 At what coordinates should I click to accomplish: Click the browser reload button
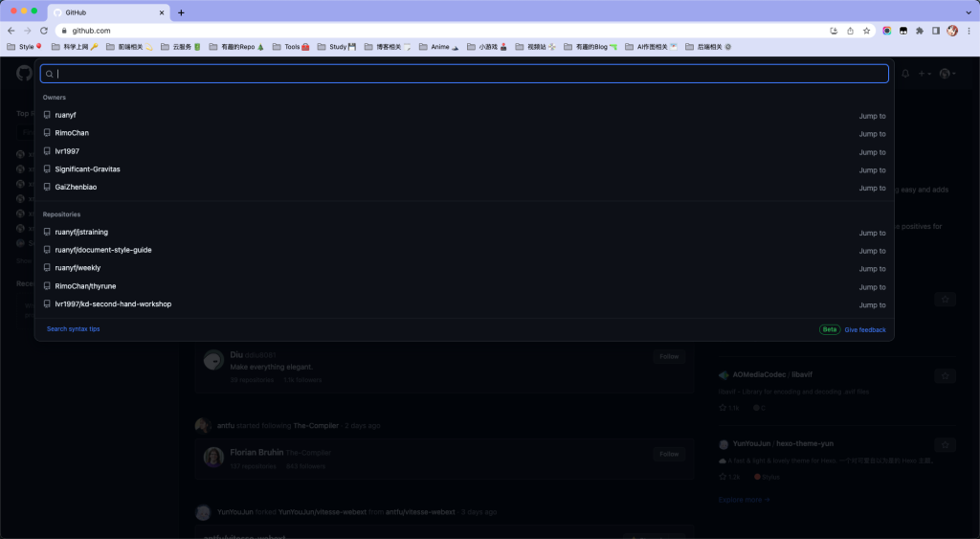tap(43, 31)
